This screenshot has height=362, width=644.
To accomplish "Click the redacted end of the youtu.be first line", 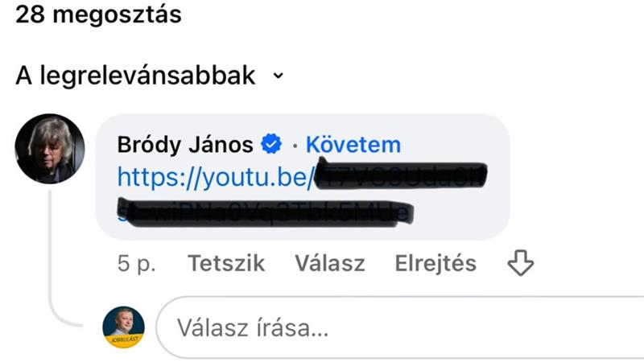I will point(402,175).
